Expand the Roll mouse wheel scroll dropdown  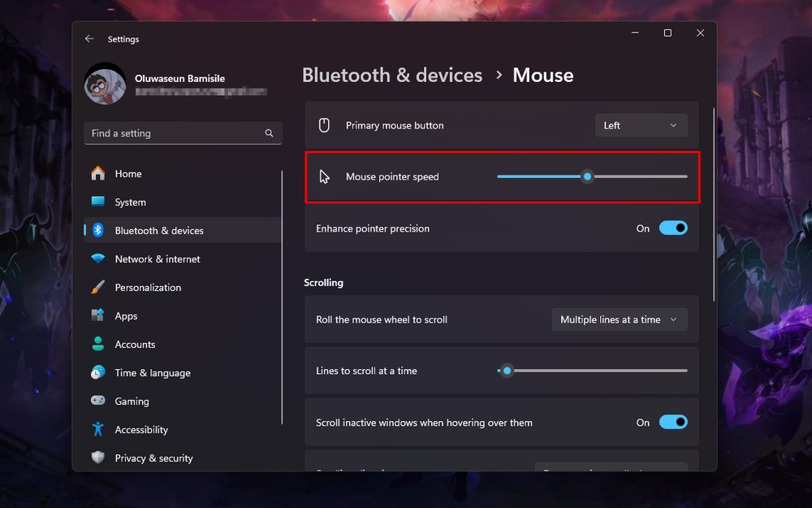pyautogui.click(x=620, y=319)
